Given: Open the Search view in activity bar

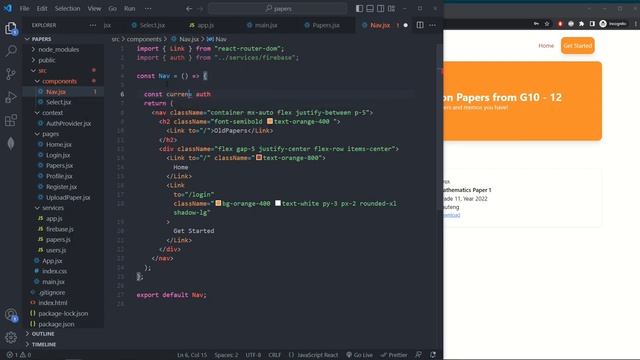Looking at the screenshot, I should 11,51.
